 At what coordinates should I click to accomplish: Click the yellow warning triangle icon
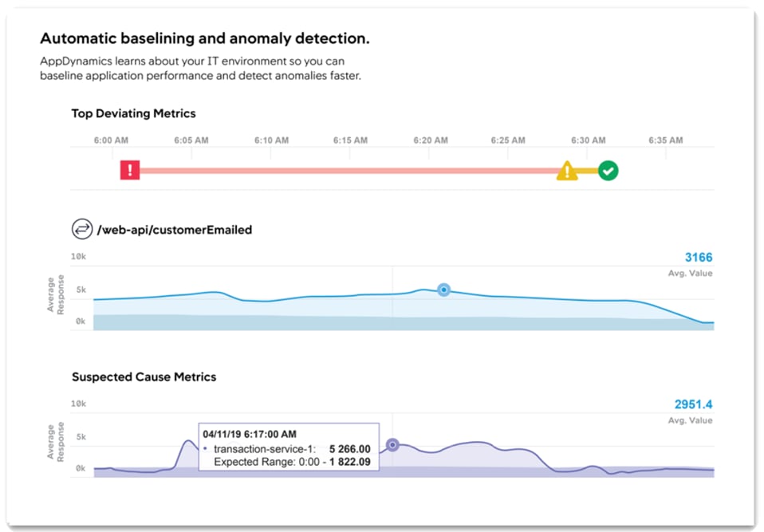pyautogui.click(x=567, y=171)
